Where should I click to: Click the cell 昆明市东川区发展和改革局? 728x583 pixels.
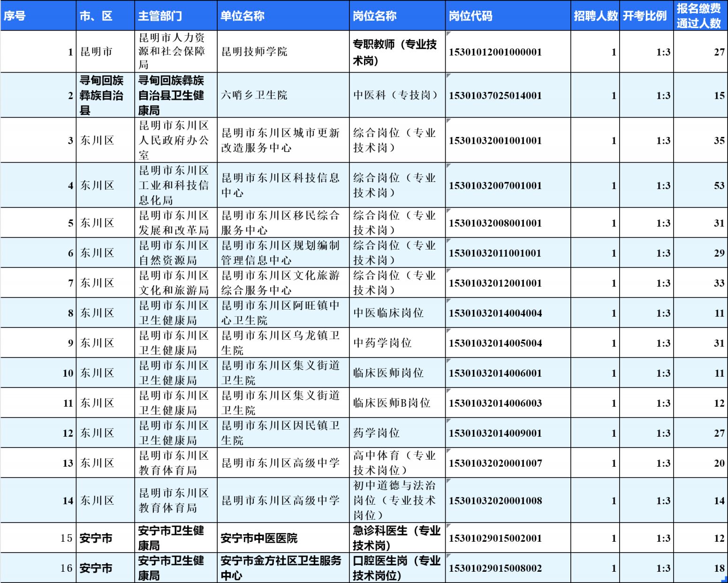176,223
